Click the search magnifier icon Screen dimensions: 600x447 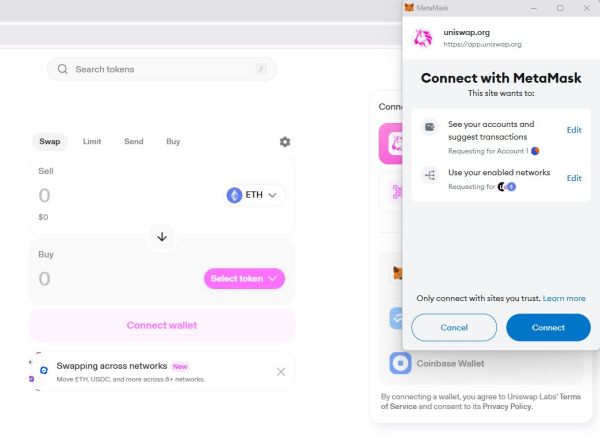(x=62, y=69)
